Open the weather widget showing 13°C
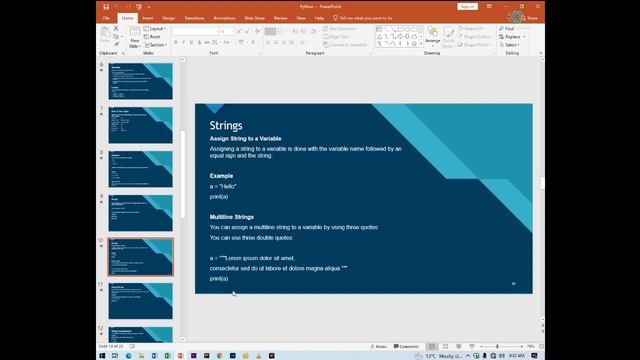This screenshot has height=360, width=640. (438, 356)
